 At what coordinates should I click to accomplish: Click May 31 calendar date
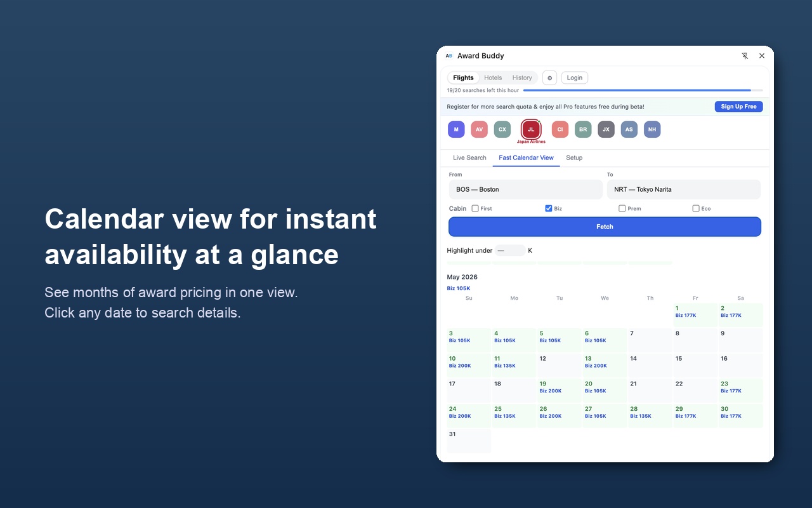469,441
